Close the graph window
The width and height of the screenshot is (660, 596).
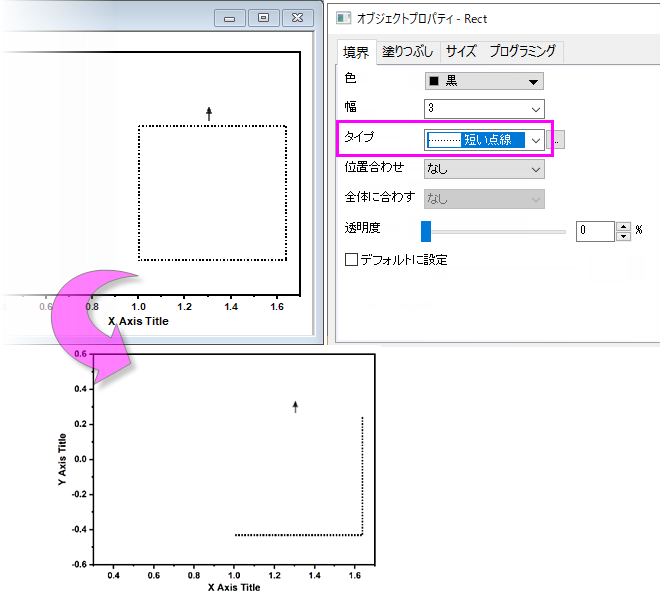[x=298, y=18]
